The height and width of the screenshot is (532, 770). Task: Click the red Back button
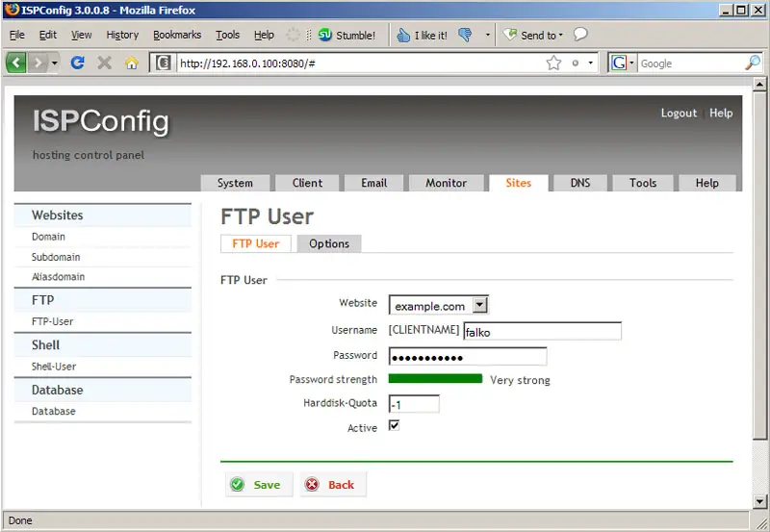333,485
